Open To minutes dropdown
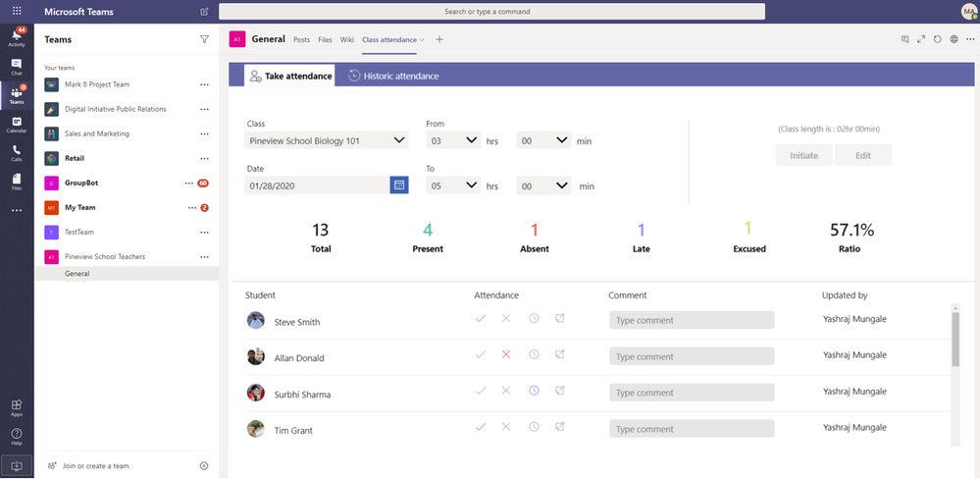The image size is (980, 479). pos(543,186)
